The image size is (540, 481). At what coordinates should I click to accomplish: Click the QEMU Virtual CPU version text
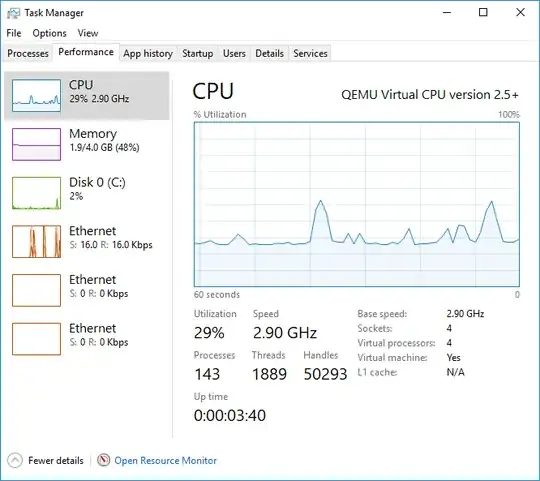pyautogui.click(x=430, y=95)
